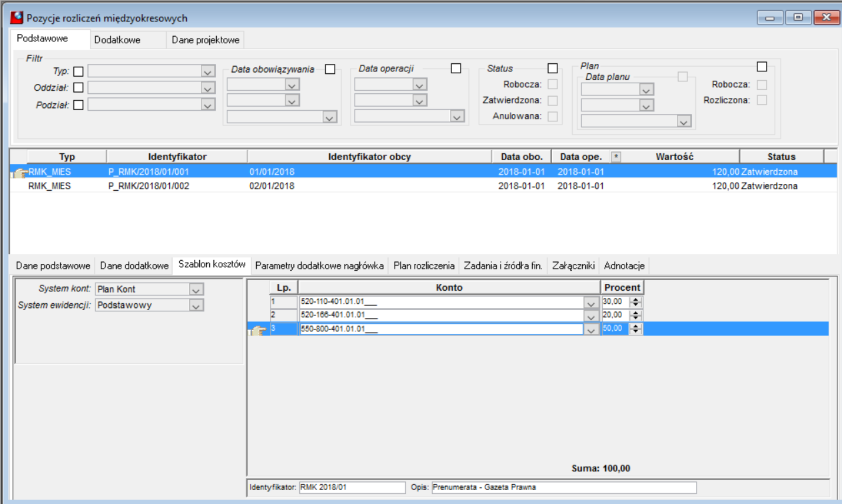
Task: Open the Typ filter dropdown
Action: 207,71
